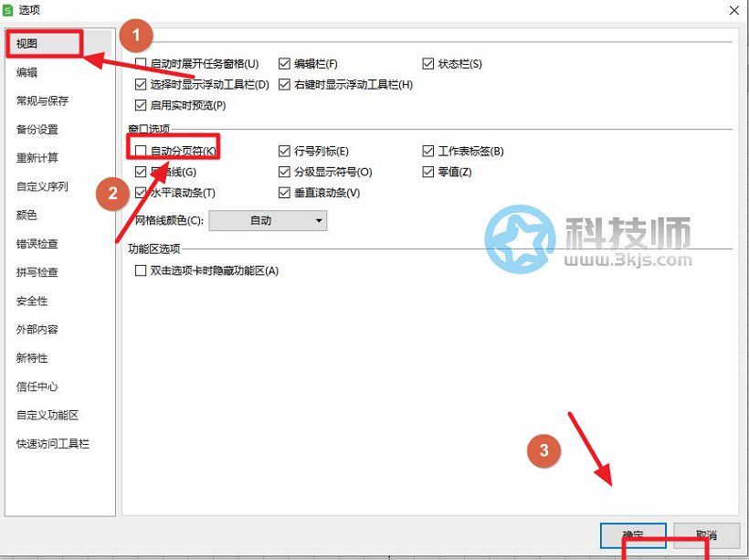Uncheck 垂直滚动条 option

click(x=285, y=193)
